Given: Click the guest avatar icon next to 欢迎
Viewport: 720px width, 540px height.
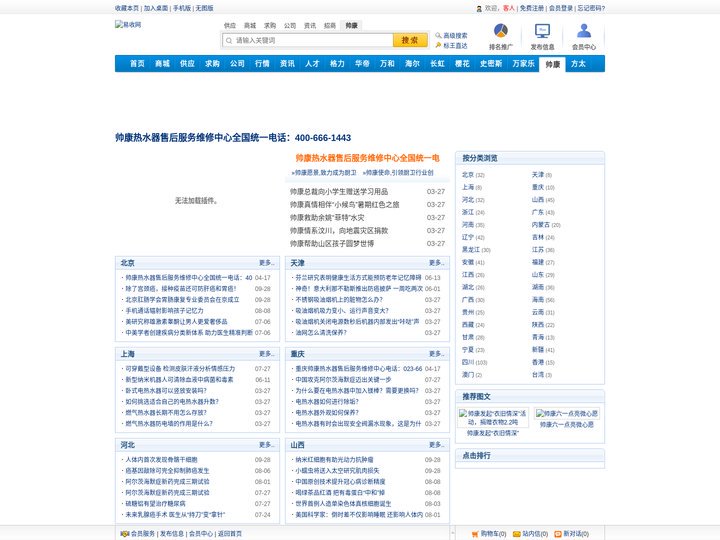Looking at the screenshot, I should [479, 8].
